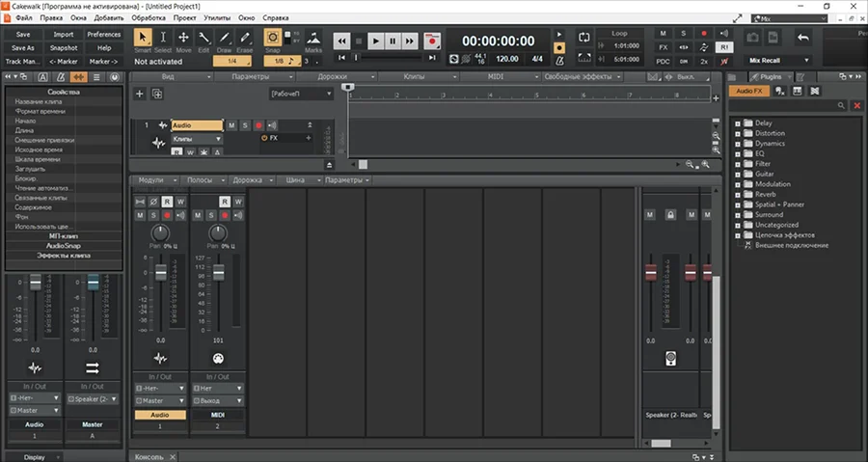Switch to the Консоль tab
The width and height of the screenshot is (868, 462).
coord(149,457)
